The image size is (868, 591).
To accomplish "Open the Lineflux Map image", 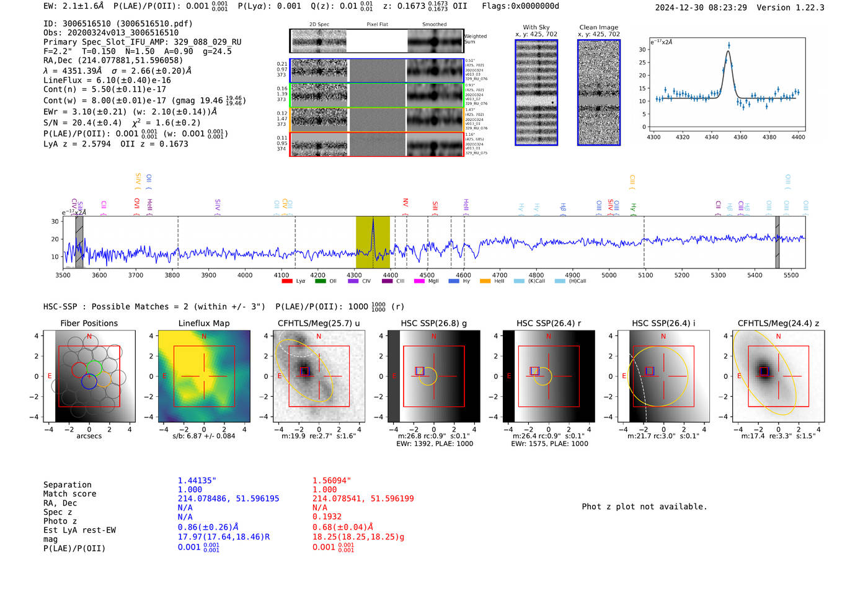I will tap(204, 376).
